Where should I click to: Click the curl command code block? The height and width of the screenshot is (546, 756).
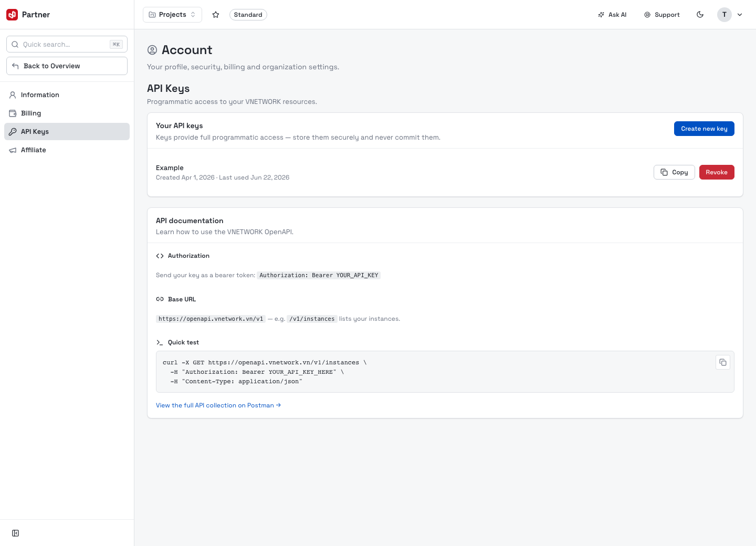(445, 372)
